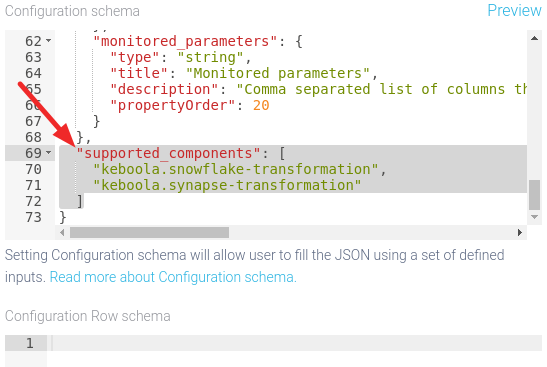Click the "propertyOrder" key on line 66
This screenshot has height=367, width=547.
tap(172, 105)
